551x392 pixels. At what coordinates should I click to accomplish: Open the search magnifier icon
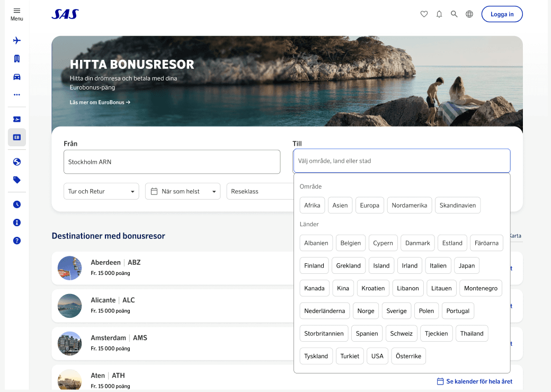point(455,14)
